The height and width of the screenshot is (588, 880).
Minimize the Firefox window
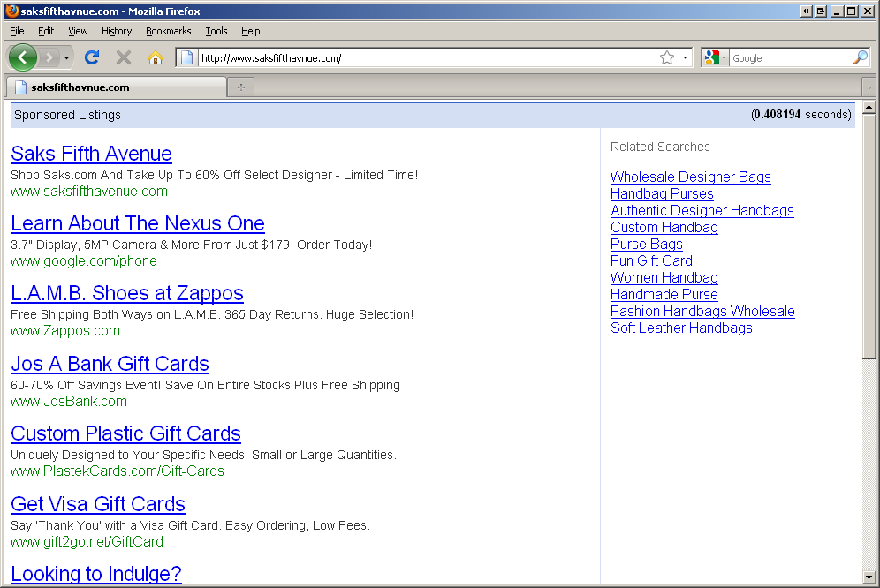point(837,11)
